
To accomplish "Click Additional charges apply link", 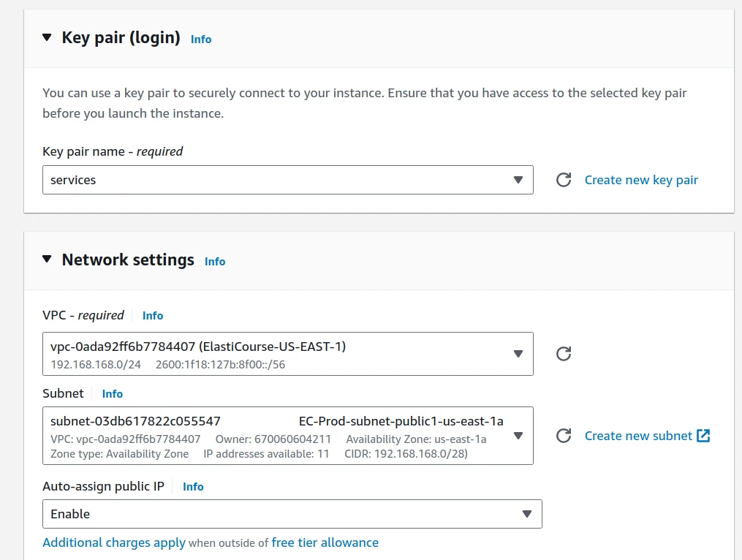I will (114, 542).
